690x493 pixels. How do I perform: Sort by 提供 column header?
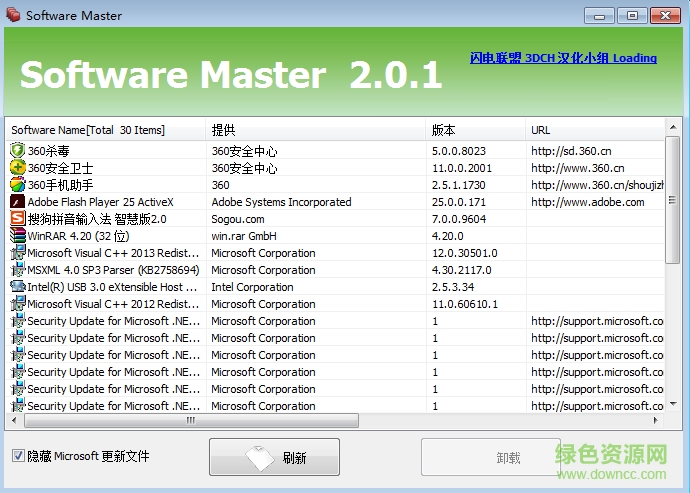click(316, 130)
